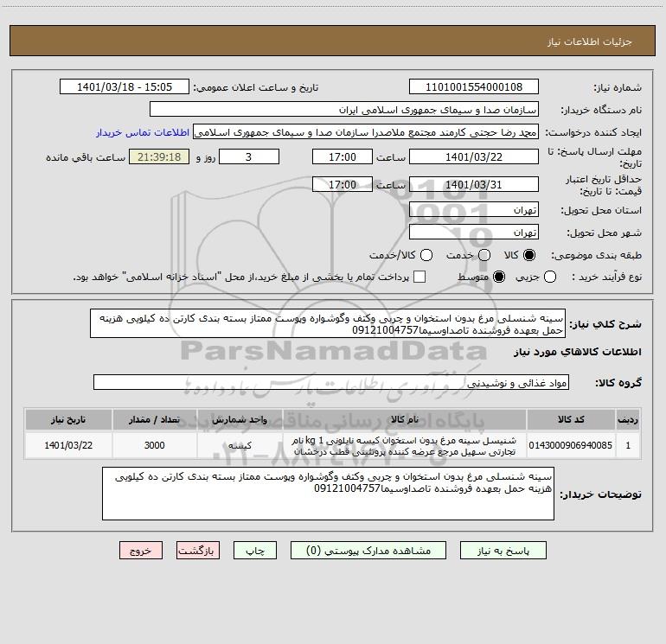Click the price validity time 17:00 field
Viewport: 666px width, 644px height.
click(343, 185)
